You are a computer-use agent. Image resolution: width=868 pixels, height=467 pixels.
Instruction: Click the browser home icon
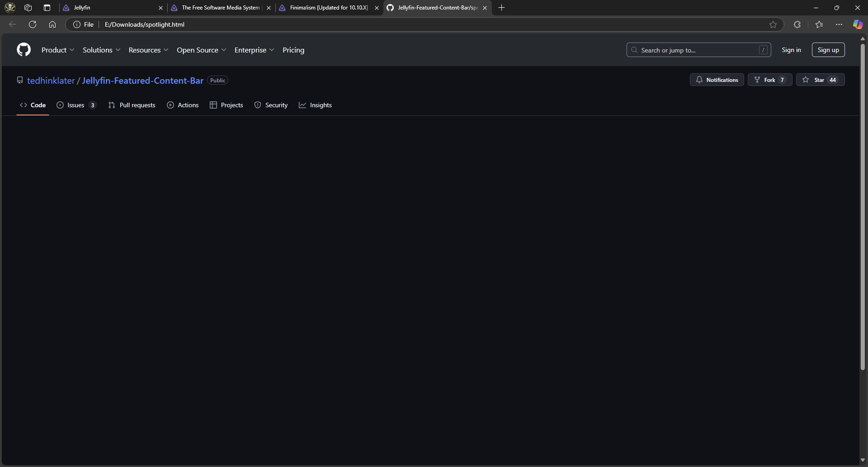[52, 24]
